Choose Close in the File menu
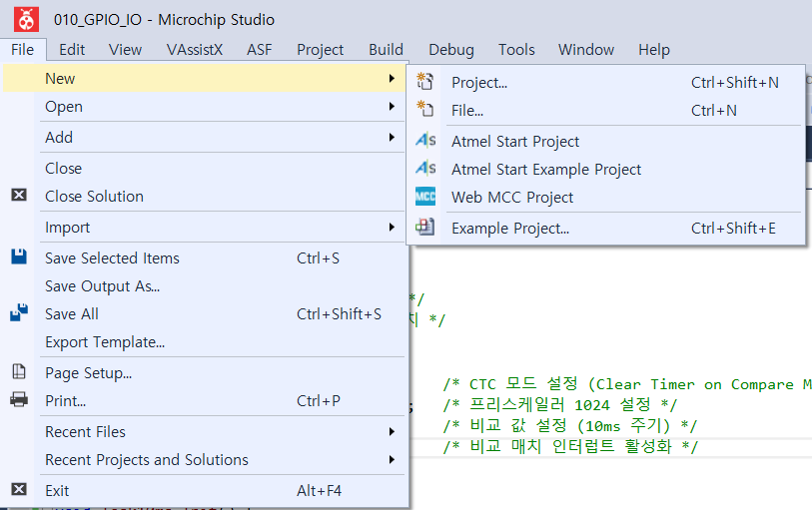This screenshot has height=510, width=812. point(204,168)
